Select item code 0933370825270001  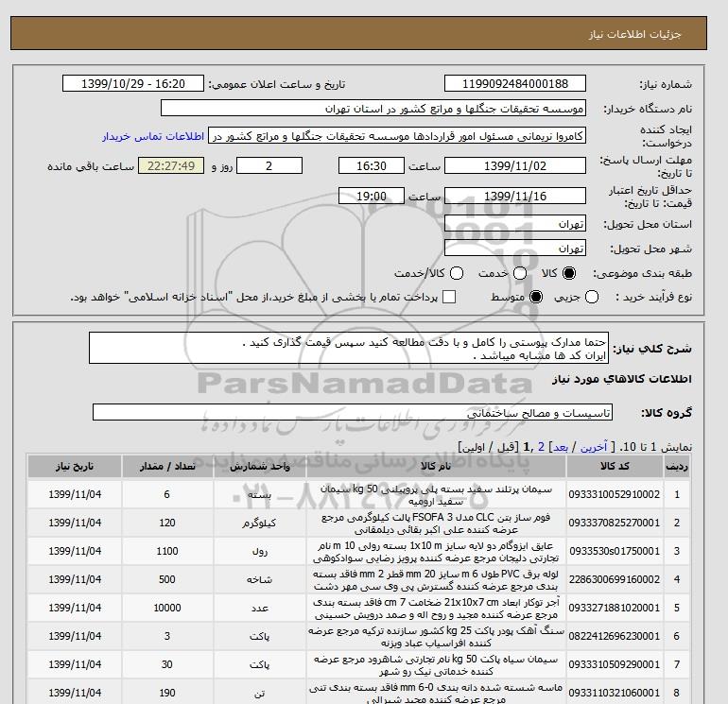click(615, 523)
